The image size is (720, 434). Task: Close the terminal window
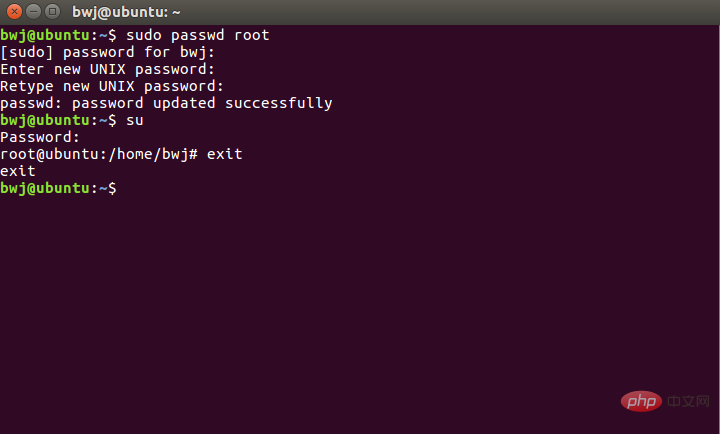coord(12,12)
